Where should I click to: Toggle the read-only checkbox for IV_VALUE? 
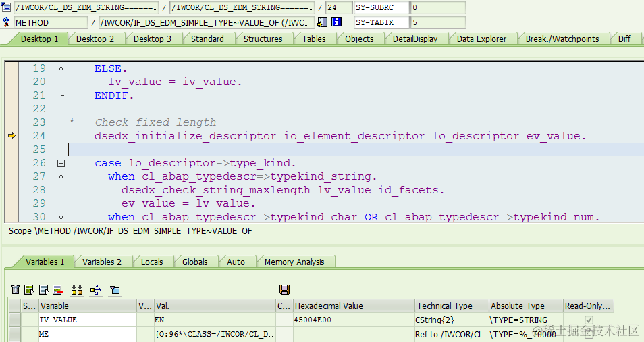(x=589, y=320)
